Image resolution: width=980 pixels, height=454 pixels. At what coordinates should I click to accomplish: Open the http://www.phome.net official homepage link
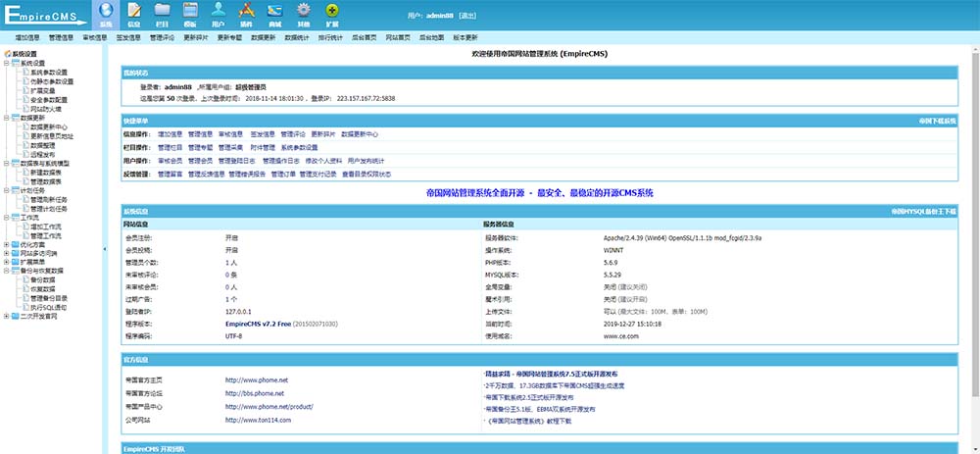pos(257,379)
